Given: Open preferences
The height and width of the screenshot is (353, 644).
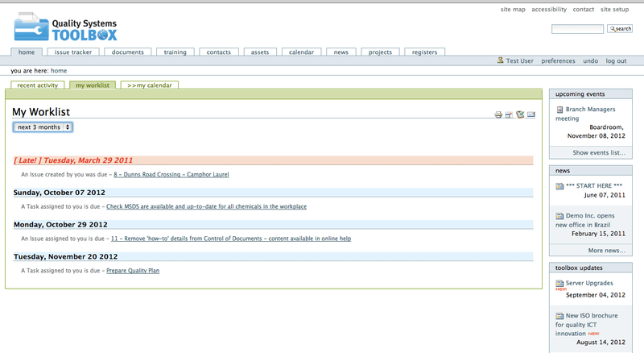Looking at the screenshot, I should pos(558,61).
